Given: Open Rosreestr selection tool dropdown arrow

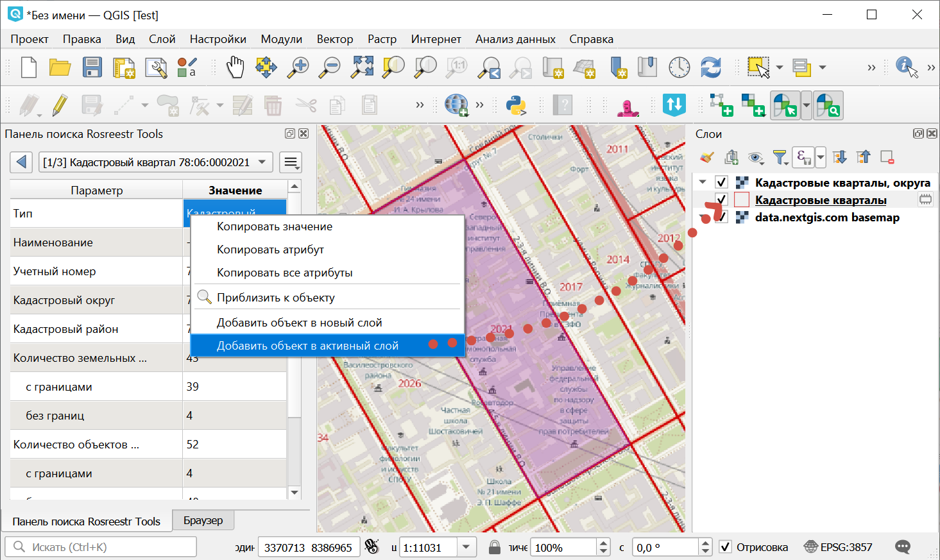Looking at the screenshot, I should (x=807, y=105).
